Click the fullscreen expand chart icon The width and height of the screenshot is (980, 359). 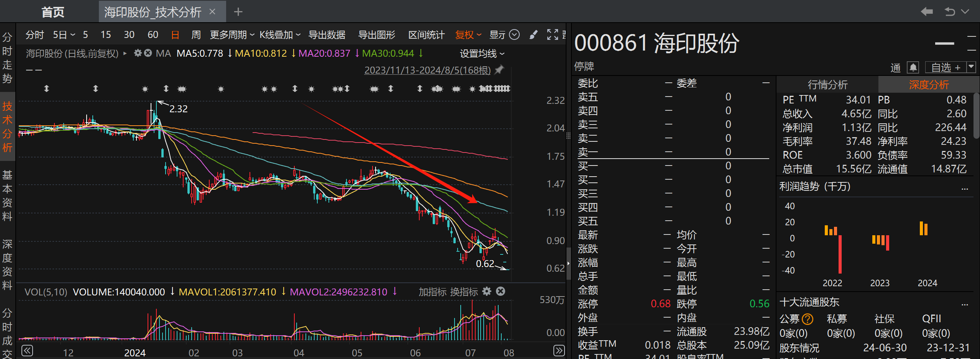point(552,35)
